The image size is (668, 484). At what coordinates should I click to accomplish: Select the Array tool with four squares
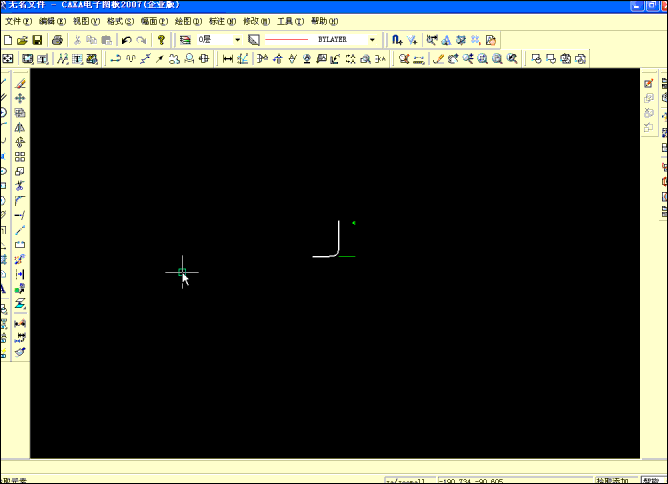(x=20, y=157)
